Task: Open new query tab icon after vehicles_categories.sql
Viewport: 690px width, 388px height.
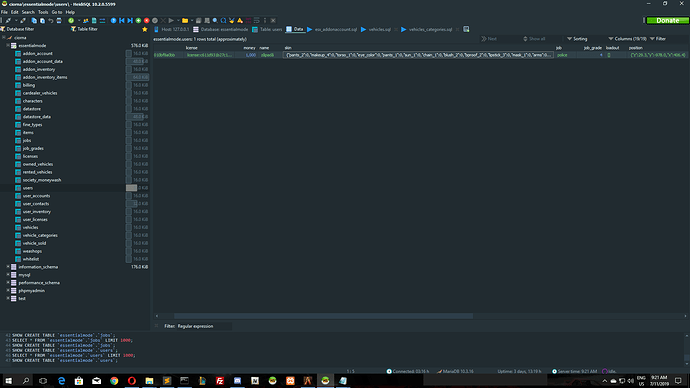Action: pos(466,29)
